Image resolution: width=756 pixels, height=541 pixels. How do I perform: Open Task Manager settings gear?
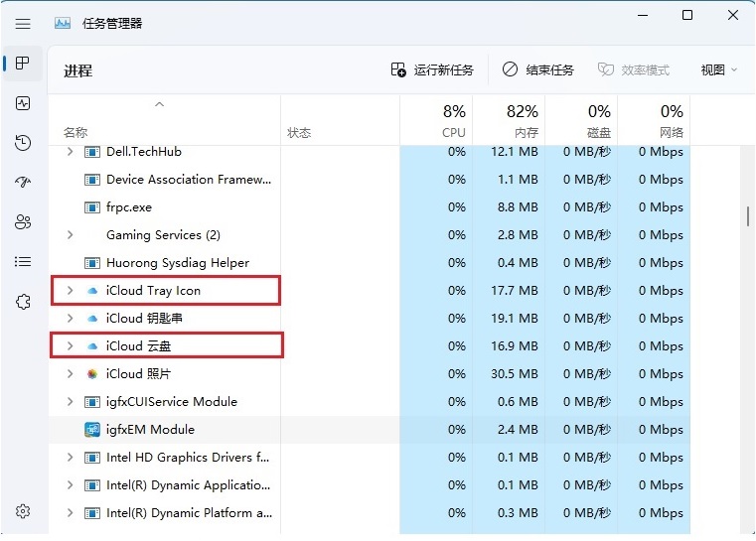pyautogui.click(x=23, y=511)
